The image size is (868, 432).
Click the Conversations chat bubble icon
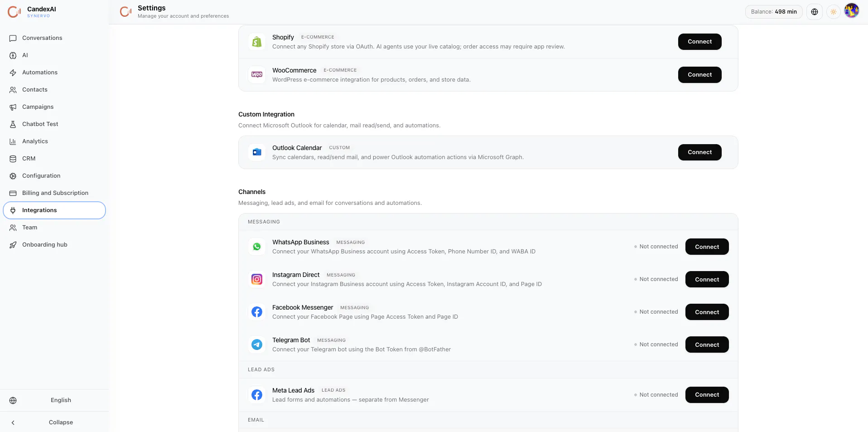pyautogui.click(x=13, y=38)
